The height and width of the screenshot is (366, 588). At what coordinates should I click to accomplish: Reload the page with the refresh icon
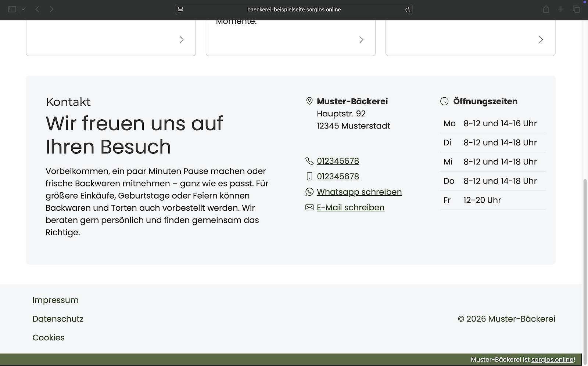pyautogui.click(x=407, y=10)
